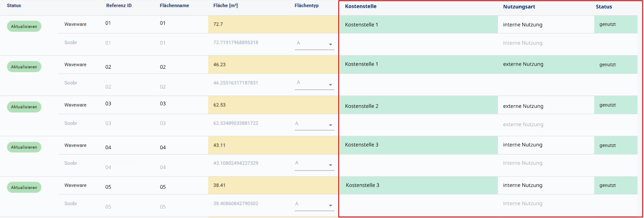Expand Flächentyp dropdown for row 04
Screen dimensions: 644x218
(x=314, y=164)
